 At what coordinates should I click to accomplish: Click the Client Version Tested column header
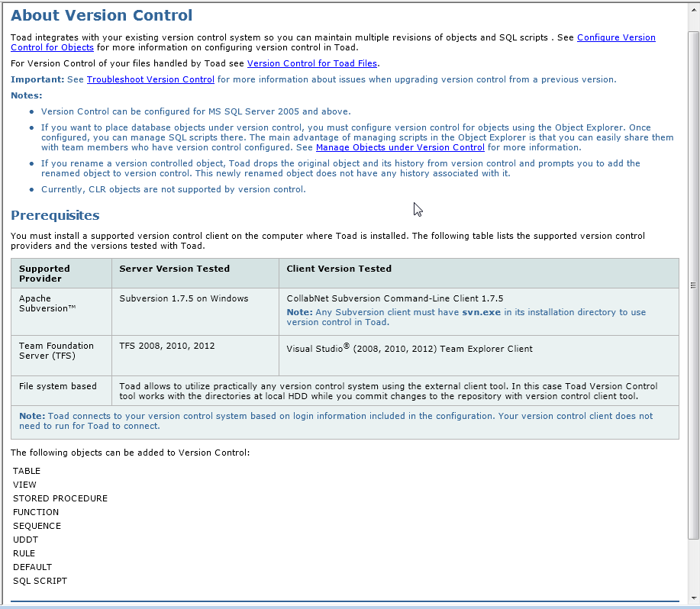point(339,269)
